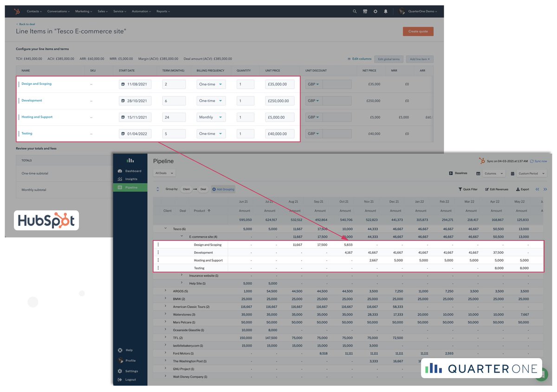Open the Service menu in HubSpot
This screenshot has width=557, height=392.
click(x=120, y=11)
